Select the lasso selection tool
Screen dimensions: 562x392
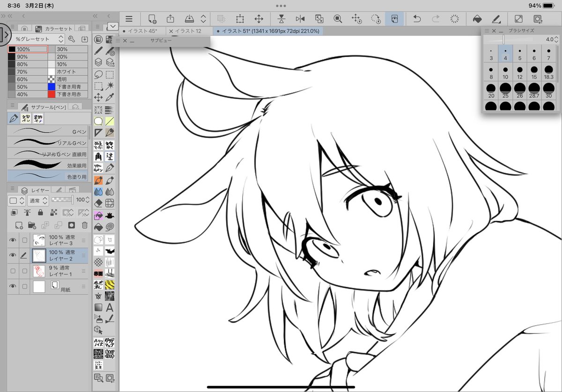(97, 74)
